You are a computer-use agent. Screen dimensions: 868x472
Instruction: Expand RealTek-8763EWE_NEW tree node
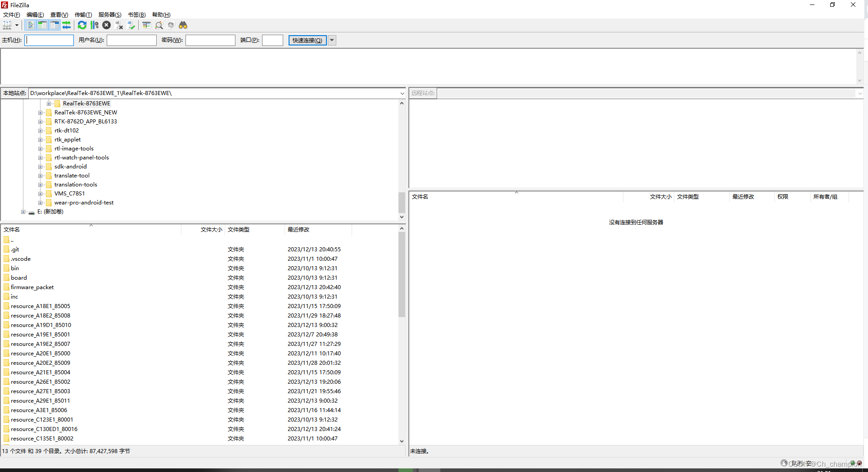(x=41, y=113)
